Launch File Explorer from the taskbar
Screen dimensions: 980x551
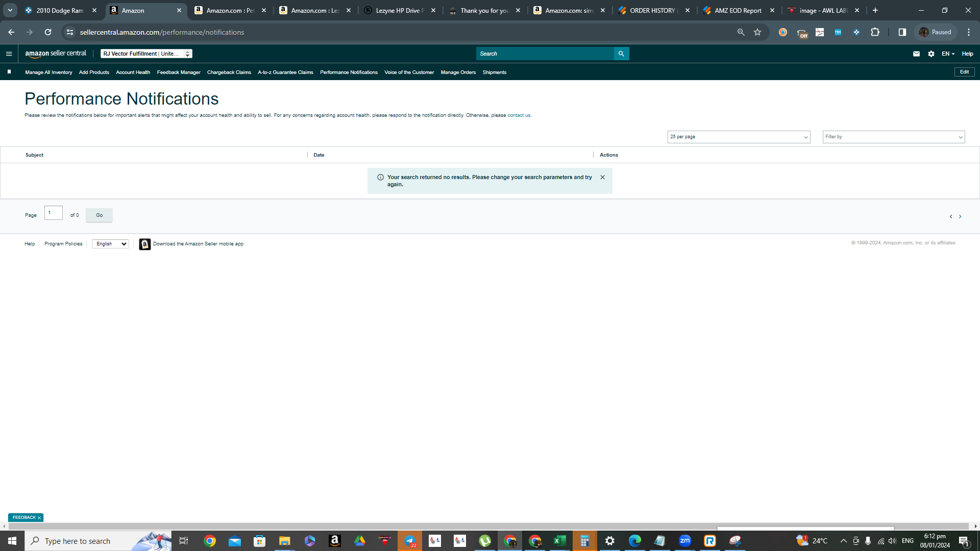tap(284, 541)
